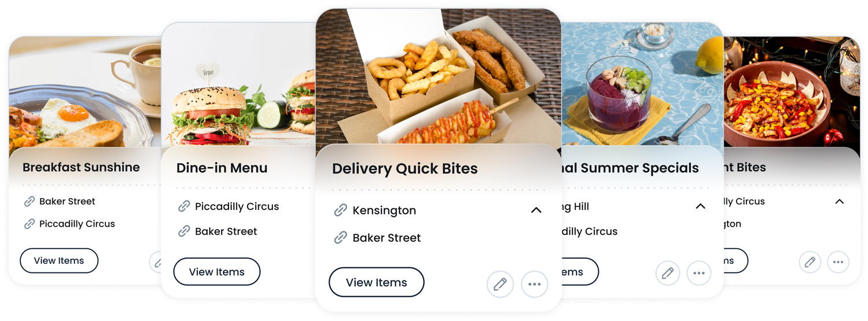Open Baker Street link in Dine-in Menu
The height and width of the screenshot is (321, 868).
point(226,231)
